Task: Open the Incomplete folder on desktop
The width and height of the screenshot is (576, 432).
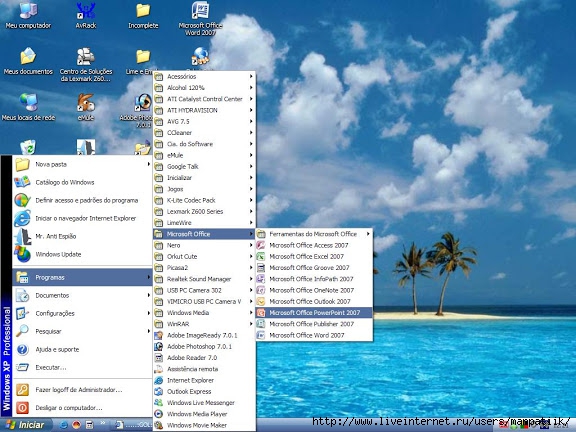Action: [x=143, y=15]
